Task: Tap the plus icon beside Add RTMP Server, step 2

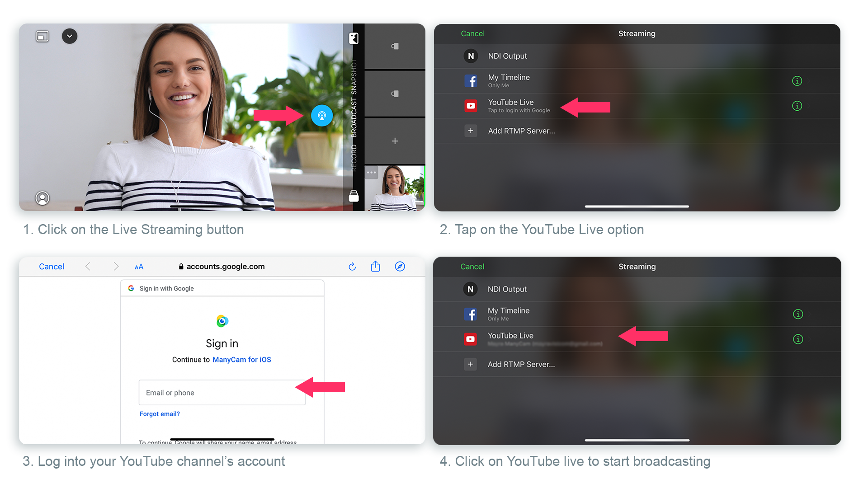Action: (x=471, y=131)
